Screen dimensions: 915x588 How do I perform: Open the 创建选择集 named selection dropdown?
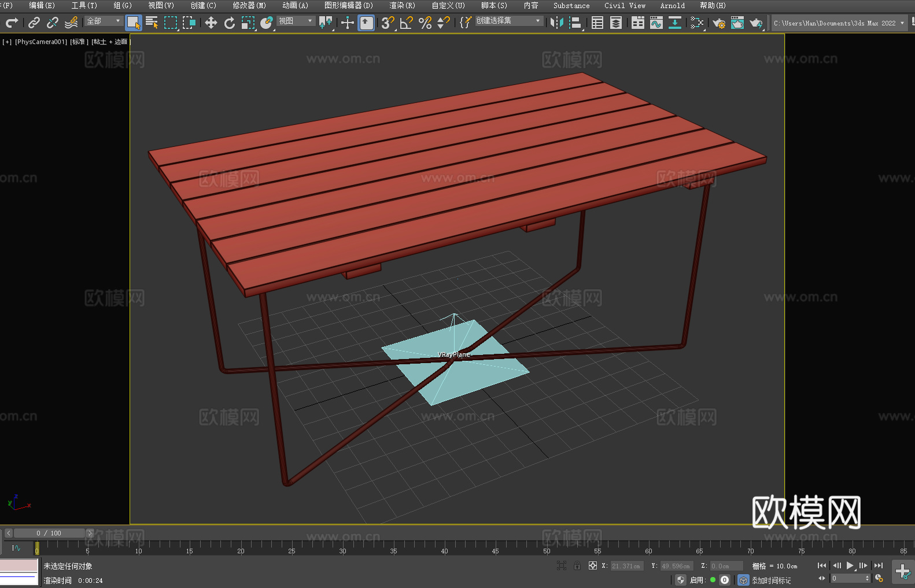tap(509, 21)
